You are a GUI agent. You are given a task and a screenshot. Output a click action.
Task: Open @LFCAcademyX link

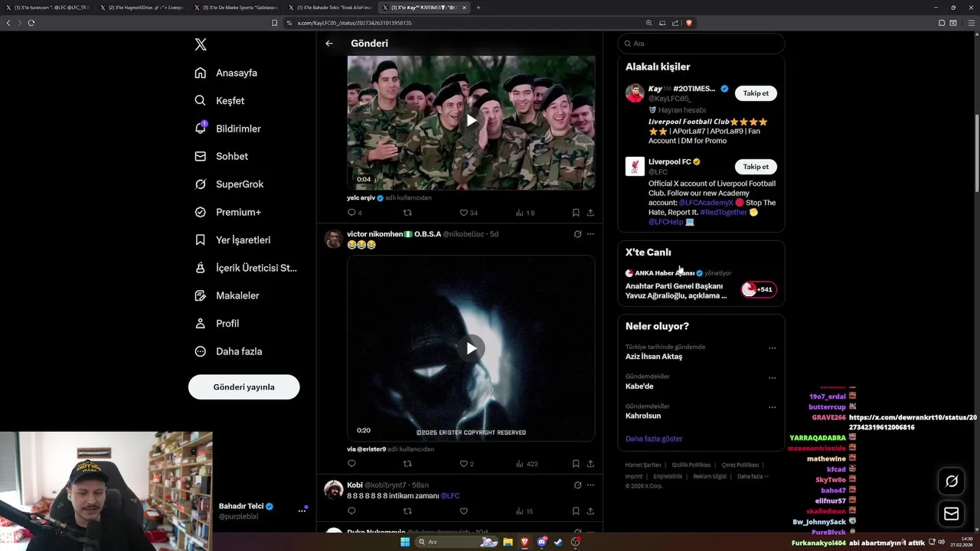click(x=706, y=203)
